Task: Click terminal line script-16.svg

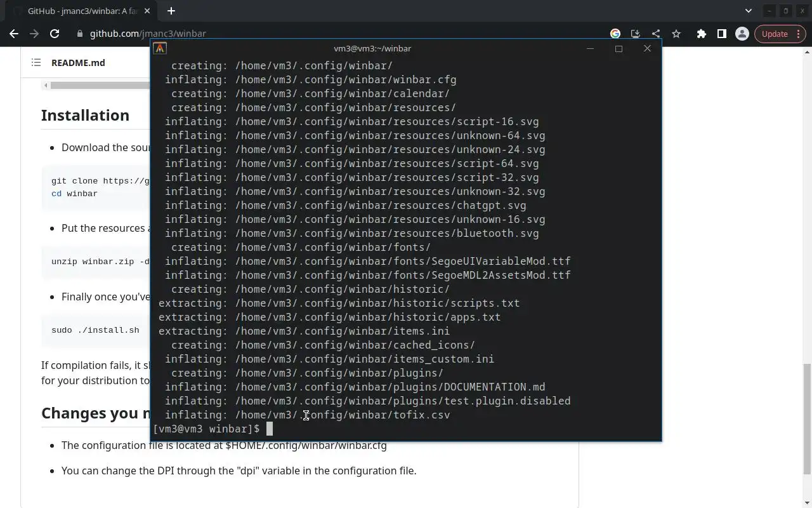Action: pos(352,121)
